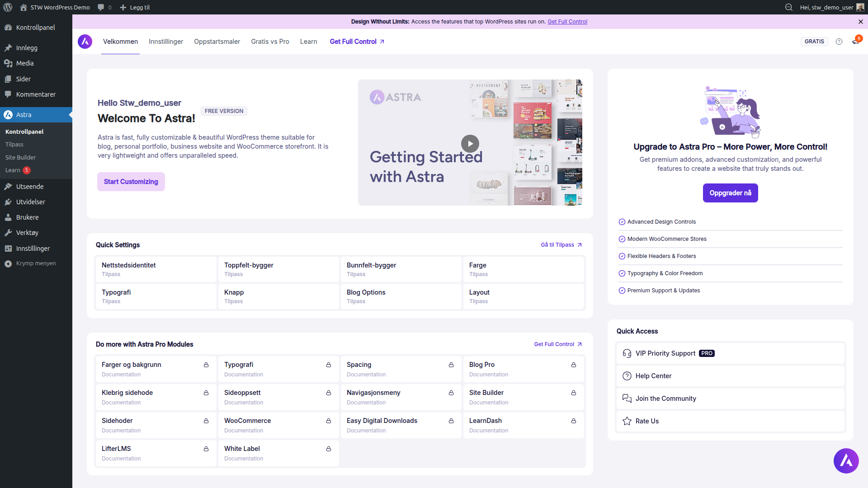The width and height of the screenshot is (868, 488).
Task: Play the Getting Started with Astra video
Action: pyautogui.click(x=470, y=144)
